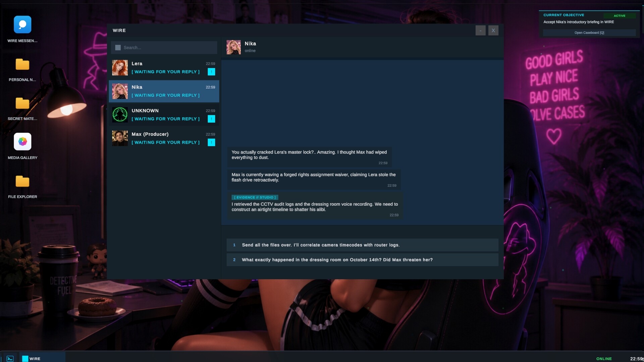Click the search icon square in search bar
Viewport: 644px width, 362px height.
pyautogui.click(x=118, y=48)
